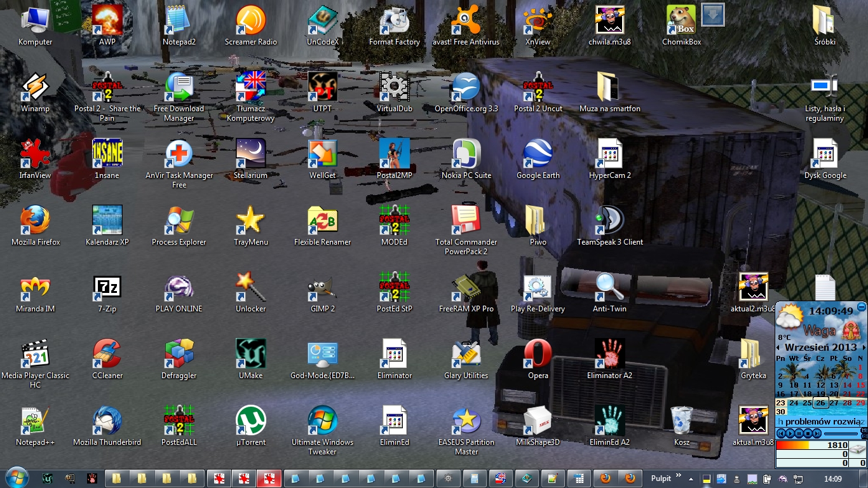Select day 26 in the calendar widget
This screenshot has height=488, width=868.
821,402
